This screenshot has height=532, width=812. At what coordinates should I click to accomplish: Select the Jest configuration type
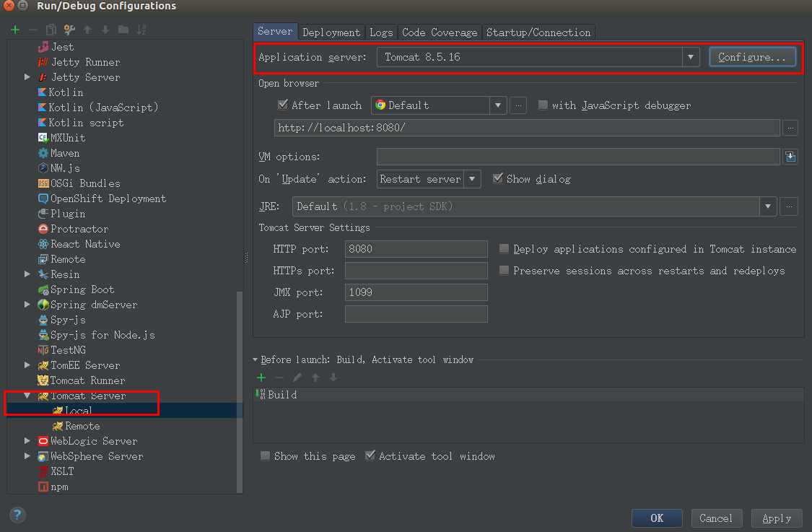pos(56,47)
